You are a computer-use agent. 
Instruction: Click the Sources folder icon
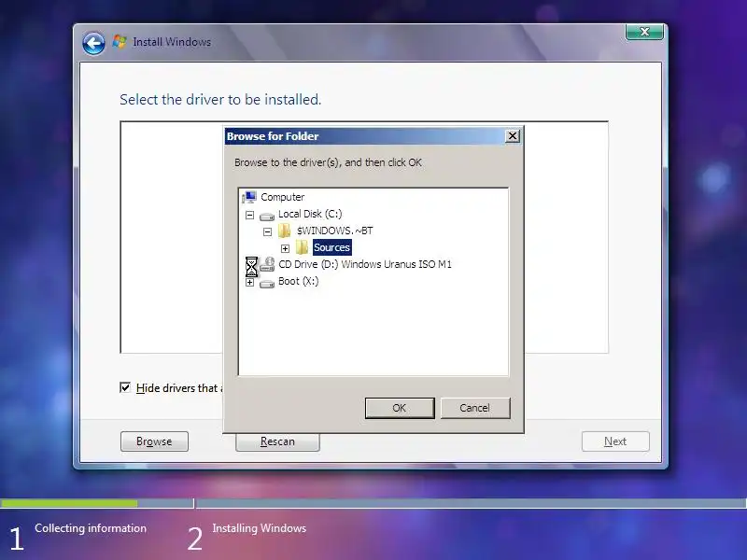click(x=302, y=247)
